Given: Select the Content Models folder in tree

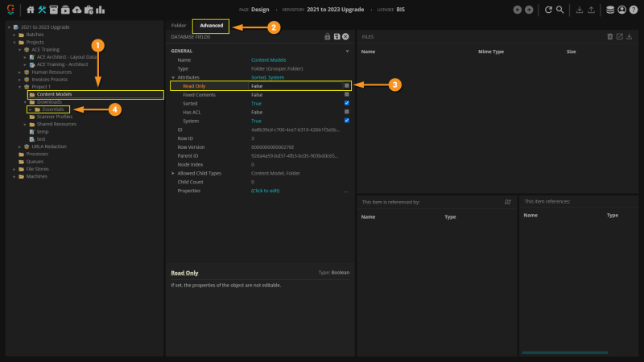Looking at the screenshot, I should pyautogui.click(x=54, y=94).
